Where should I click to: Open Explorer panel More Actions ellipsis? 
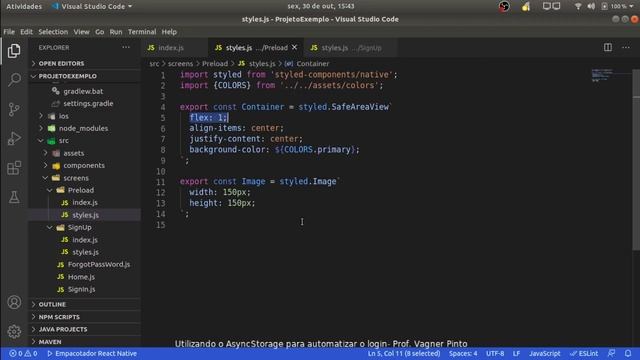(126, 47)
